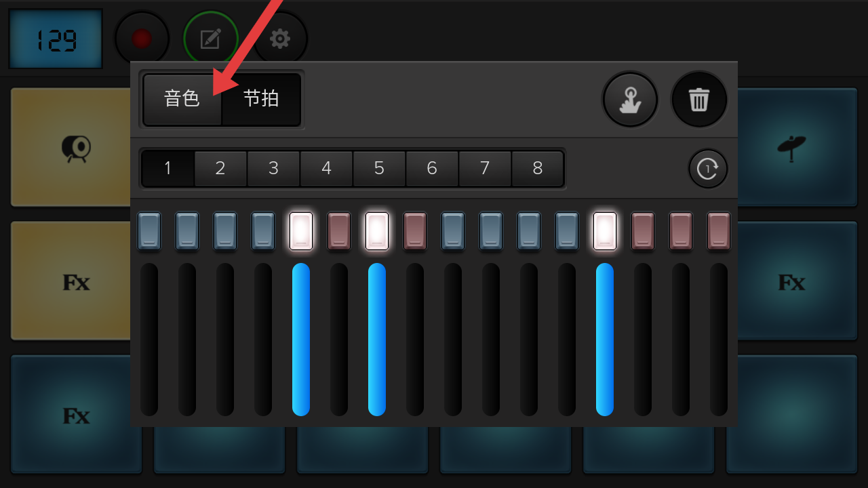Viewport: 868px width, 488px height.
Task: Adjust the fifth step's blue velocity slider
Action: click(x=301, y=339)
